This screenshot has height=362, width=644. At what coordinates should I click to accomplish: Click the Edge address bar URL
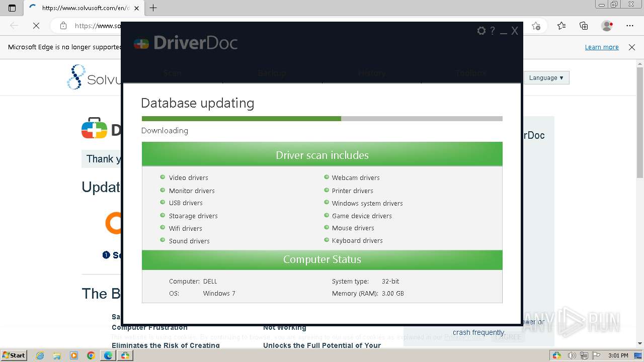[x=98, y=26]
